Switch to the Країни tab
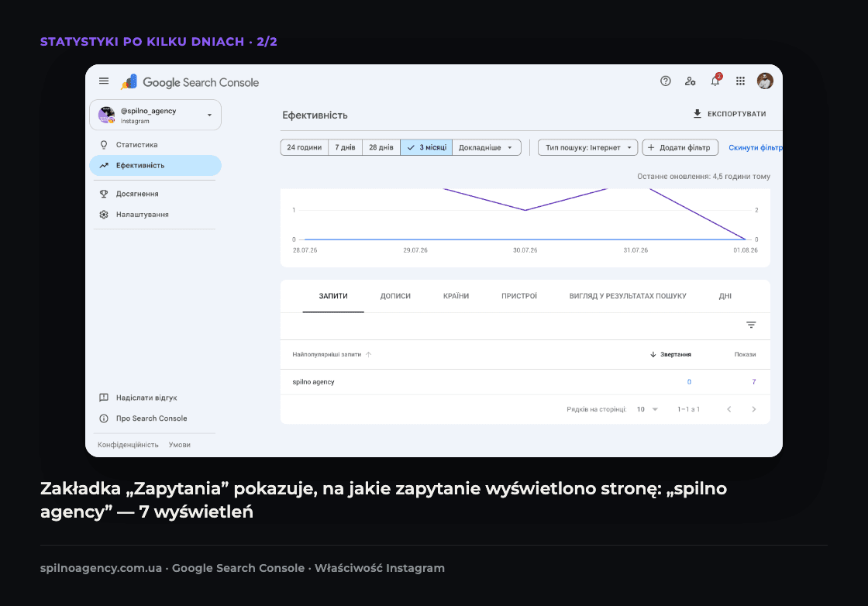The height and width of the screenshot is (606, 868). pyautogui.click(x=456, y=296)
